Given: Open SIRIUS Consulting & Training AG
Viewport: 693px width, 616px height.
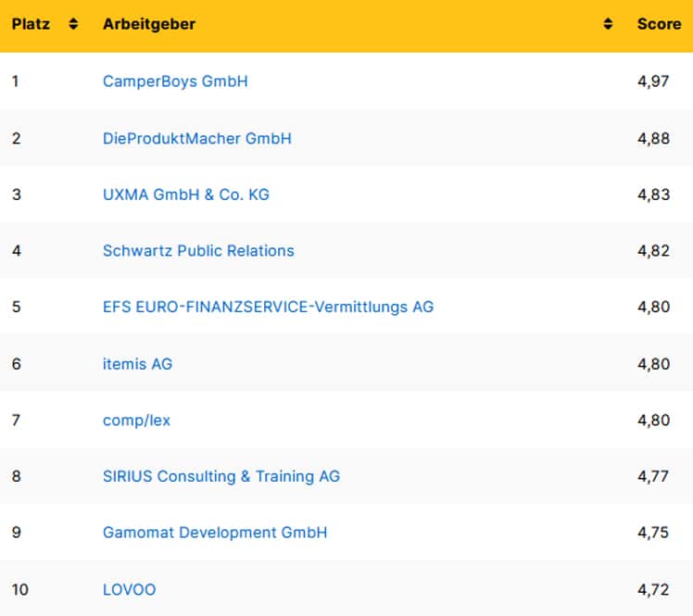Looking at the screenshot, I should pos(221,476).
